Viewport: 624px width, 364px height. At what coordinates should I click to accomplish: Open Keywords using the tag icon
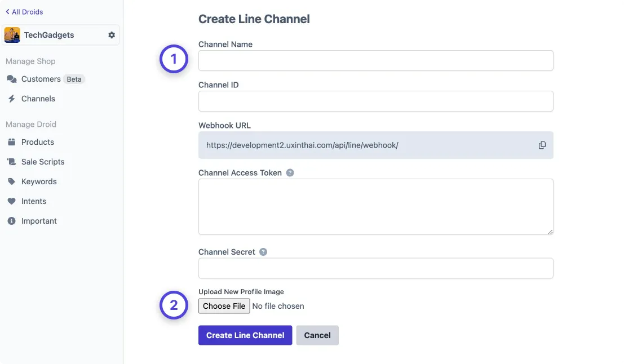[12, 181]
